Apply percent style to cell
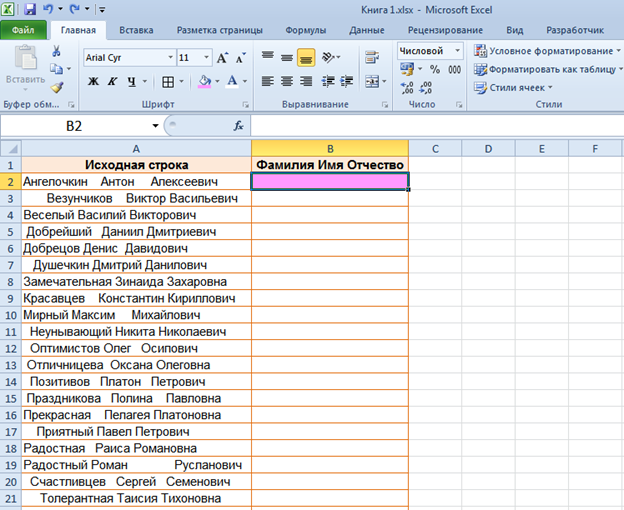This screenshot has height=510, width=624. point(435,69)
